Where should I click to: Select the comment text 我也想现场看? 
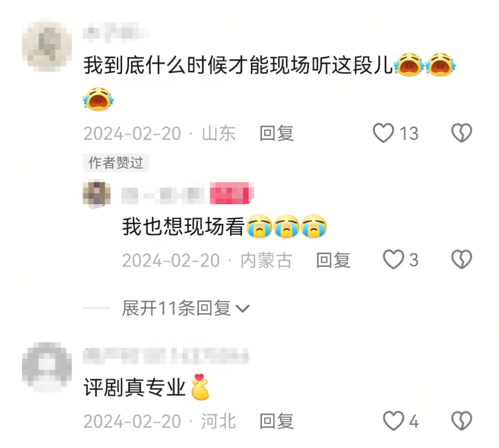coord(183,227)
